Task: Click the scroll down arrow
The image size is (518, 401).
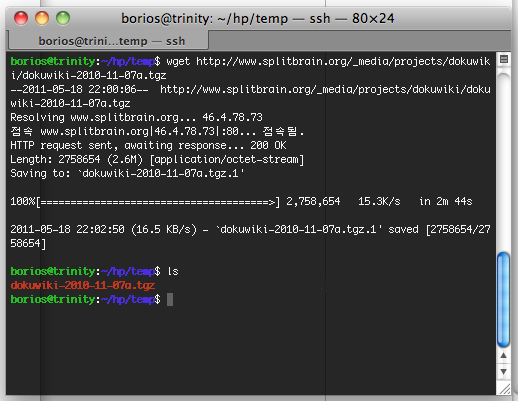Action: click(503, 371)
